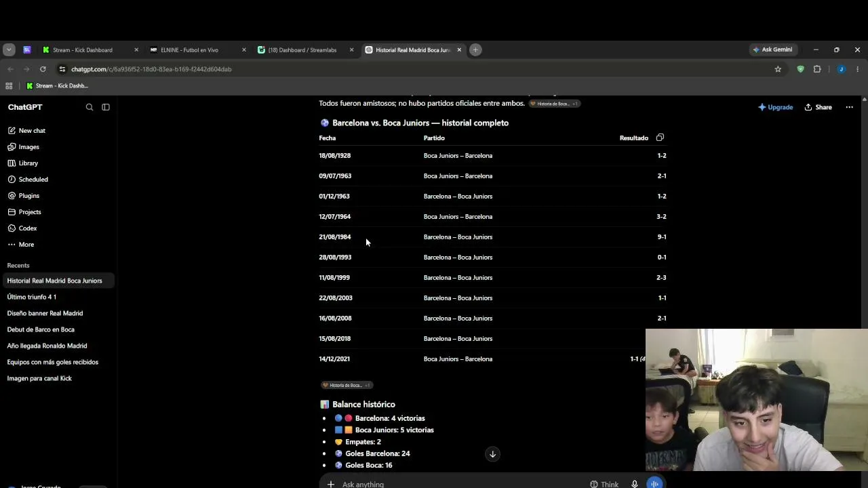Select the first pinned browser tab

coord(27,49)
